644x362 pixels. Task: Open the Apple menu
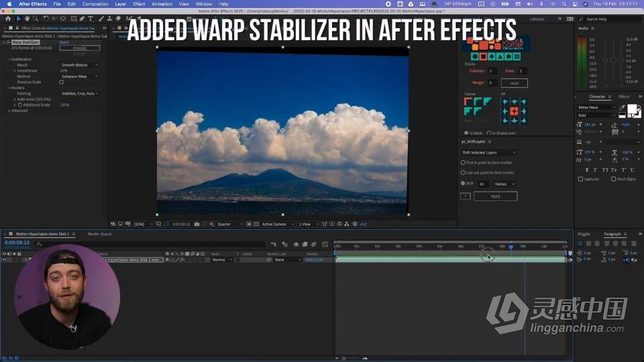tap(9, 4)
